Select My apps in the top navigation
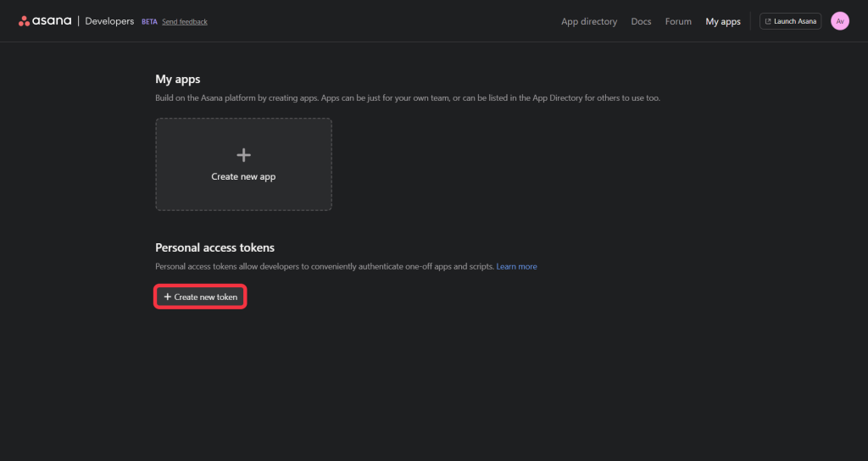Viewport: 868px width, 461px height. [723, 21]
